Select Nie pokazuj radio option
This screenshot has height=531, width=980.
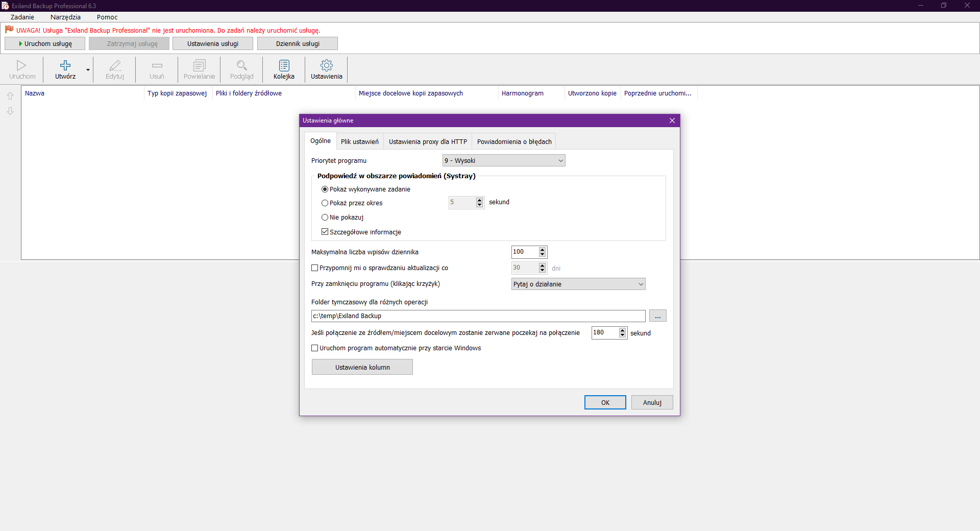[325, 218]
